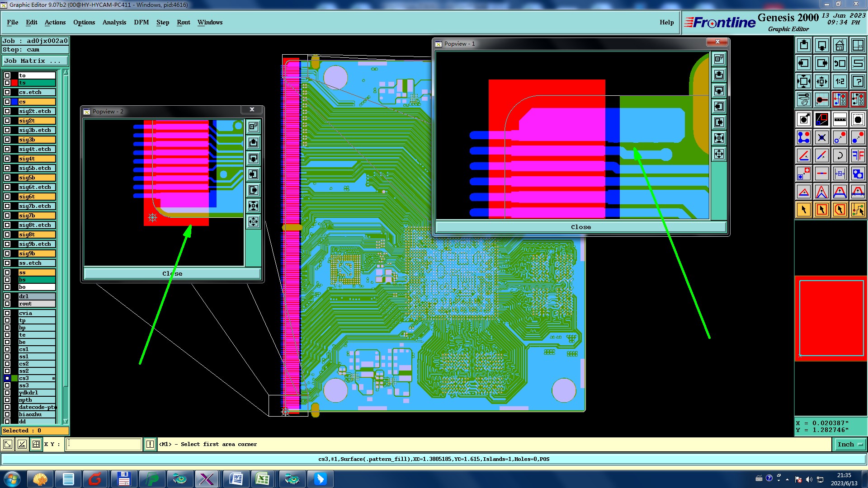
Task: Select the rectangle area selection arrow
Action: [x=821, y=210]
